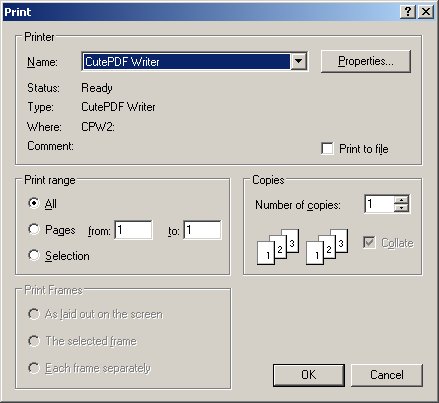Image resolution: width=439 pixels, height=403 pixels.
Task: Choose the Selection radio button
Action: point(34,255)
